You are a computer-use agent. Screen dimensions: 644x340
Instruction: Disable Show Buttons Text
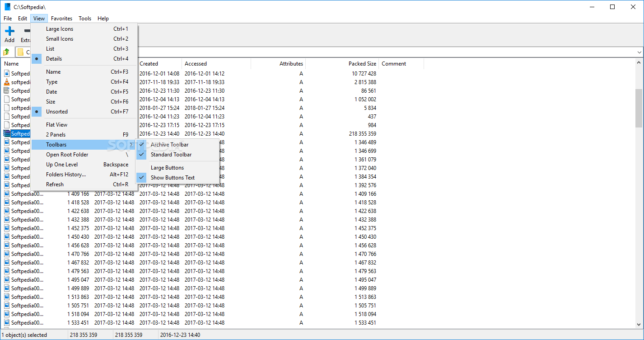click(x=177, y=178)
